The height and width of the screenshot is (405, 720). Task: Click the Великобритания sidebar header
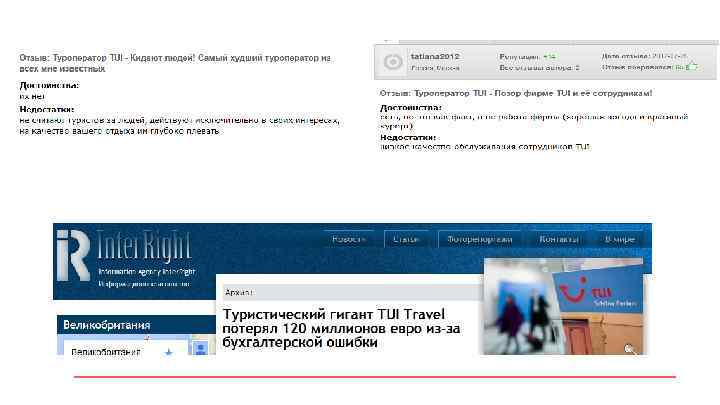[136, 325]
